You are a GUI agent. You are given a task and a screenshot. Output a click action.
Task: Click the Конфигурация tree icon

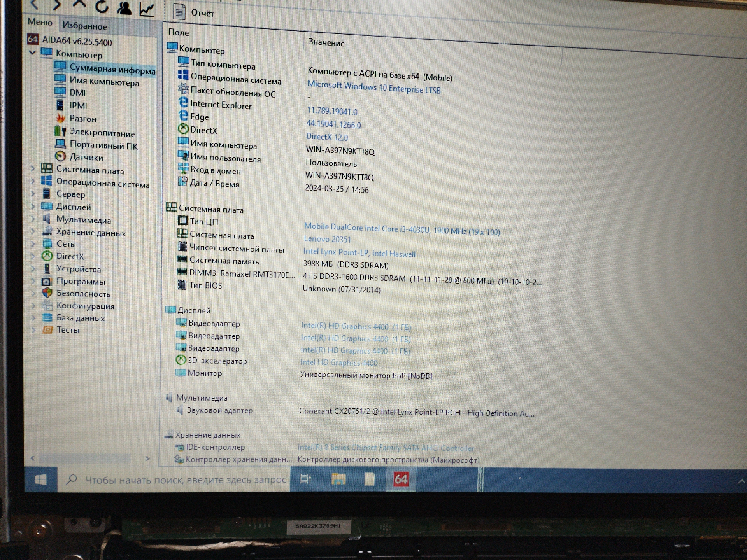pyautogui.click(x=47, y=305)
